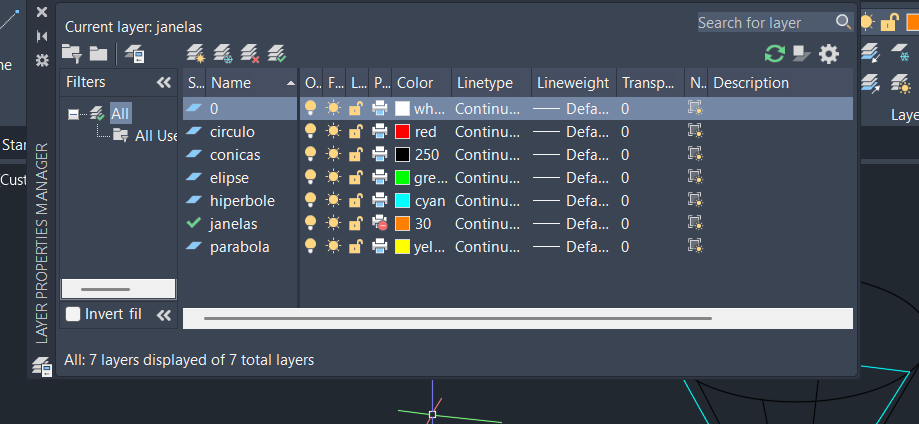Image resolution: width=919 pixels, height=424 pixels.
Task: Click status icon of elipse layer
Action: tap(194, 177)
